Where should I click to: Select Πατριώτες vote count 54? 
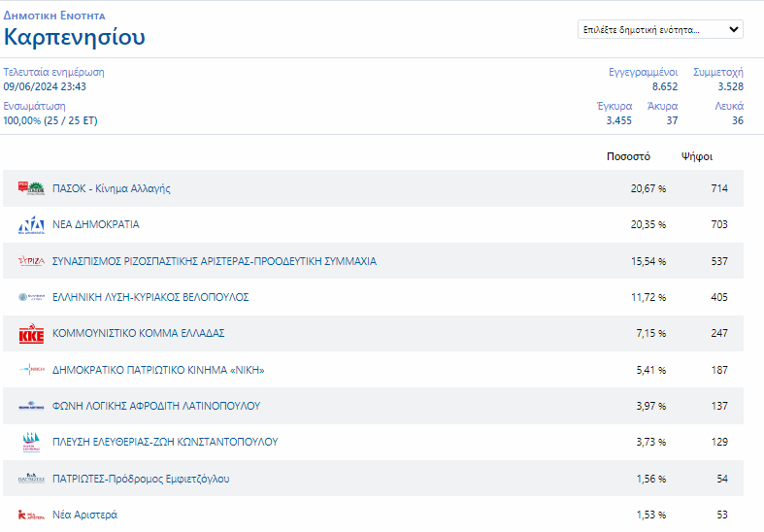[x=722, y=479]
